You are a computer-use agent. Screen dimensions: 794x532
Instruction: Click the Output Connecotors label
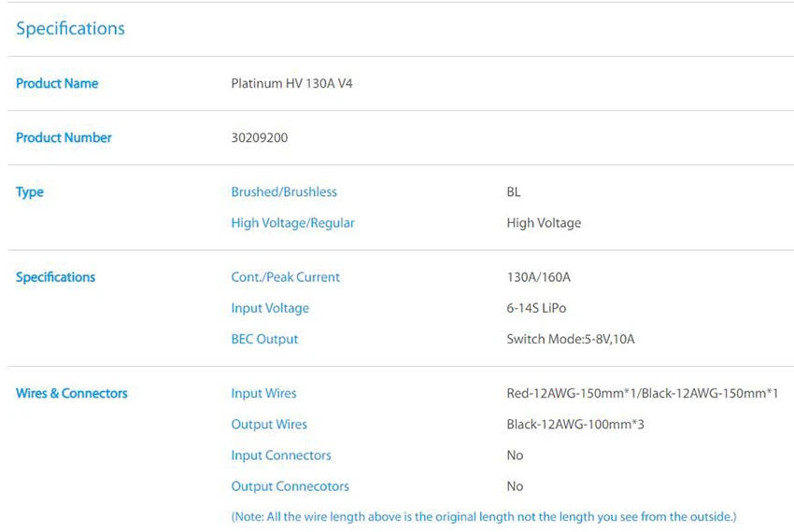point(291,486)
